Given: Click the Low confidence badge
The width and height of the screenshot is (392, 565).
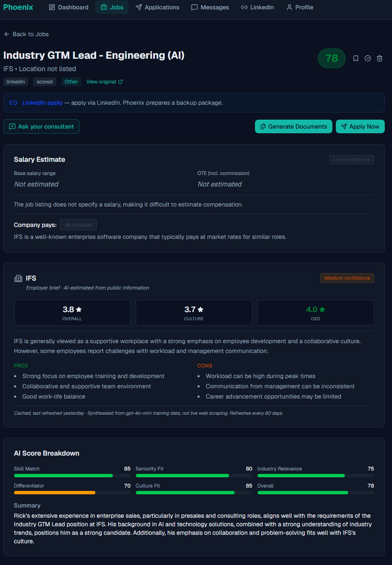Looking at the screenshot, I should click(x=352, y=160).
